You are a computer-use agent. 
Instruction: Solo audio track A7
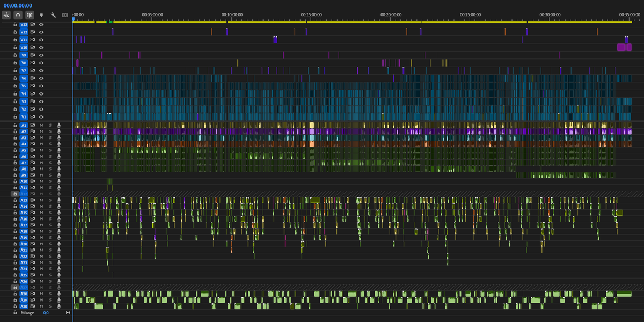coord(50,163)
